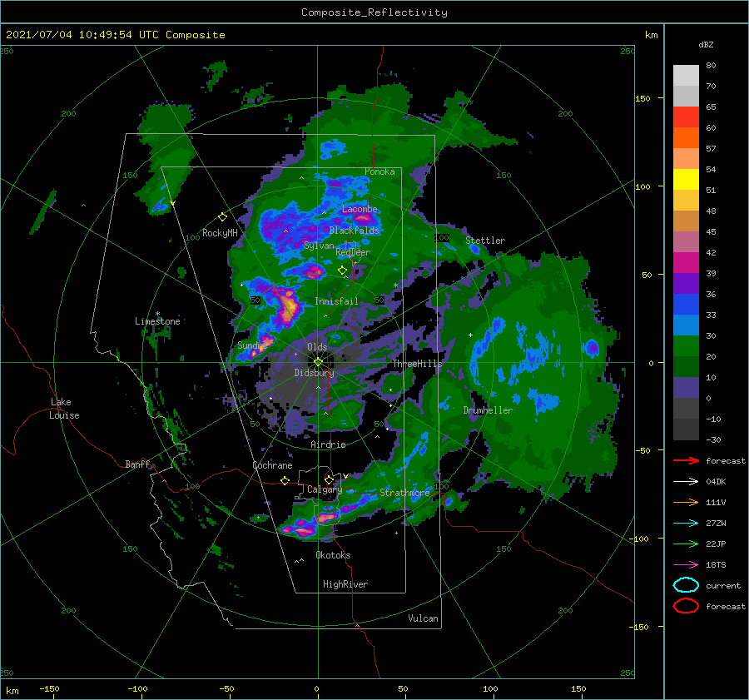This screenshot has height=700, width=749.
Task: Click the yellow diamond marker near RockyMH
Action: (222, 217)
